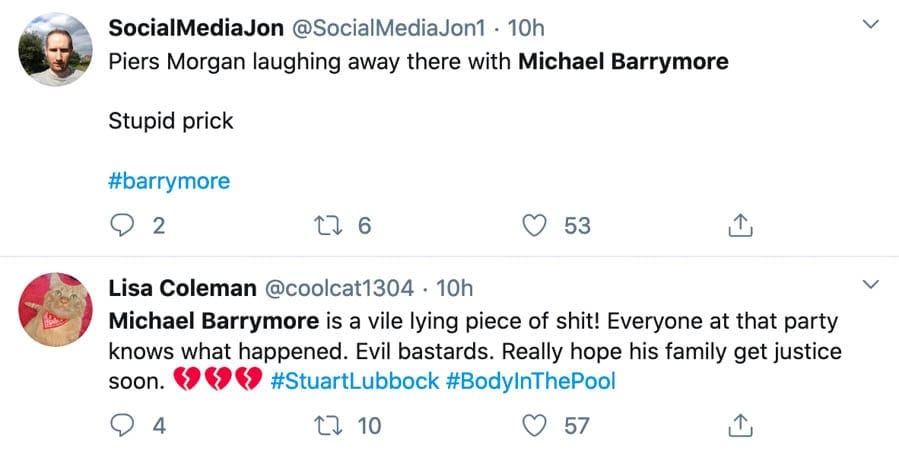Open the #barrymore hashtag
This screenshot has height=452, width=899.
click(x=168, y=181)
